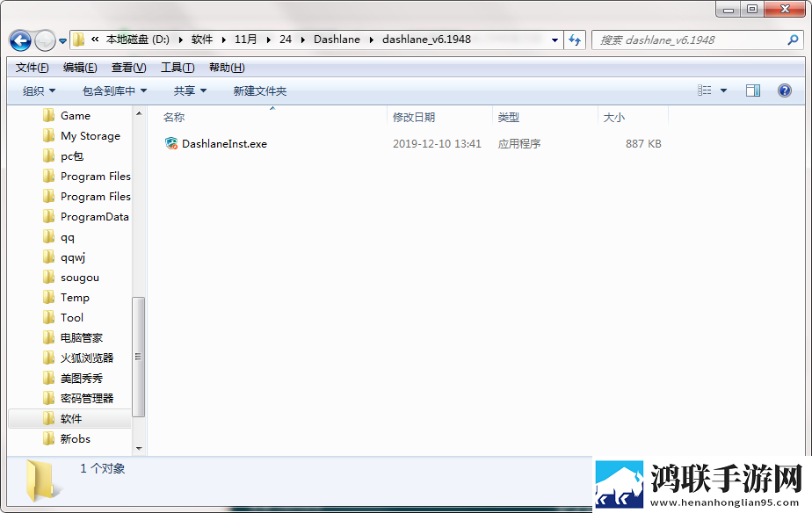Select the 电脑管家 folder
The height and width of the screenshot is (513, 812).
82,338
